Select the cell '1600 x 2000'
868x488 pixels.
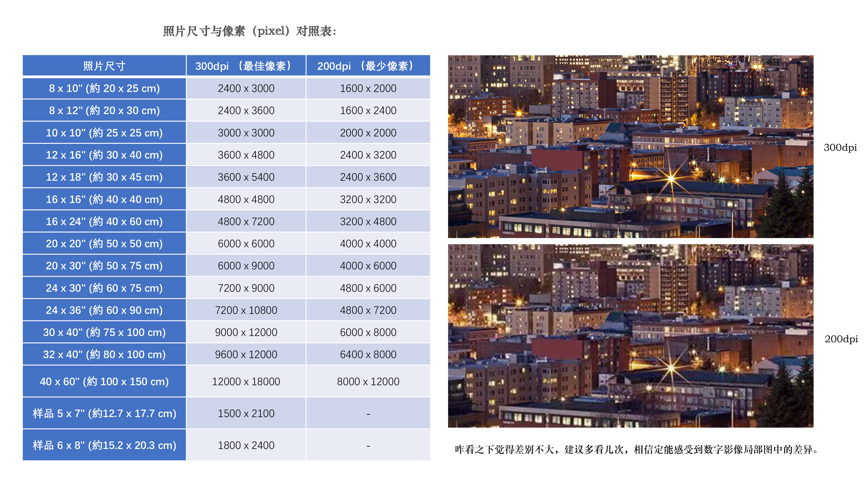click(368, 88)
